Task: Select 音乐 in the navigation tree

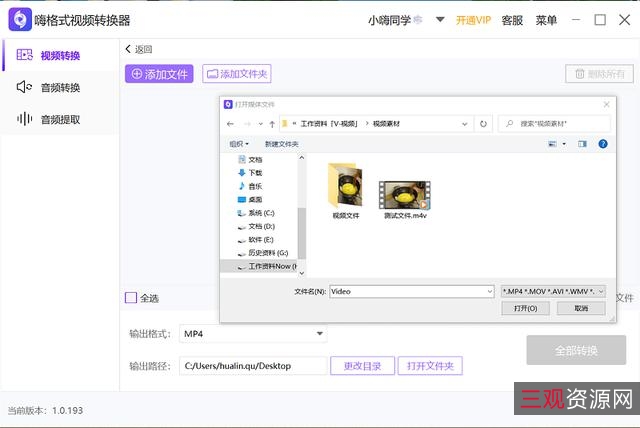Action: pos(255,186)
